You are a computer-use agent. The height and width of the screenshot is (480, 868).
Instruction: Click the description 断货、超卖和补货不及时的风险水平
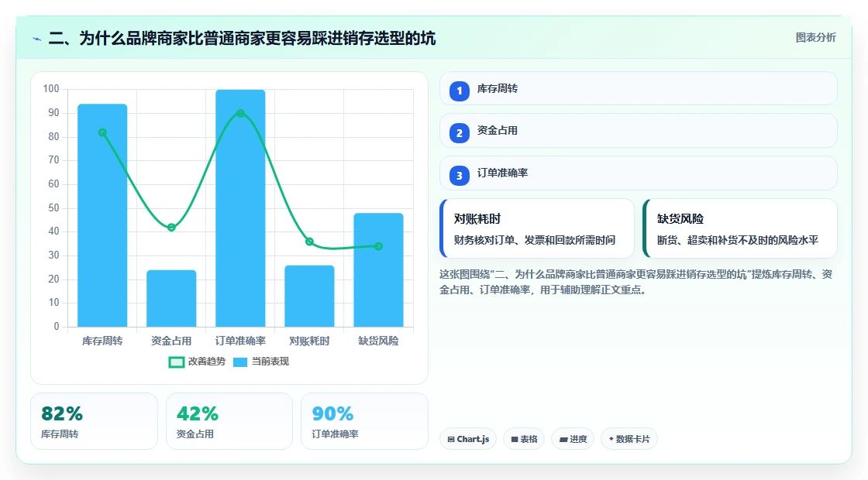click(737, 240)
